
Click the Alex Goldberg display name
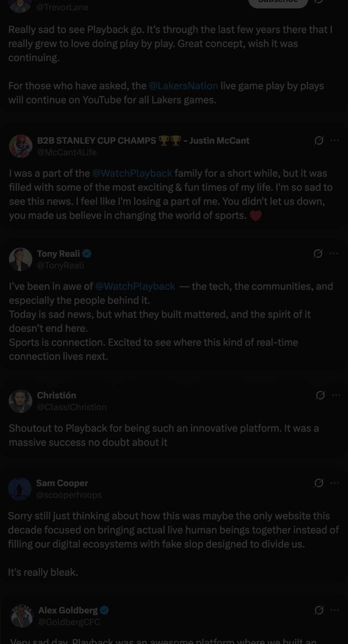68,610
